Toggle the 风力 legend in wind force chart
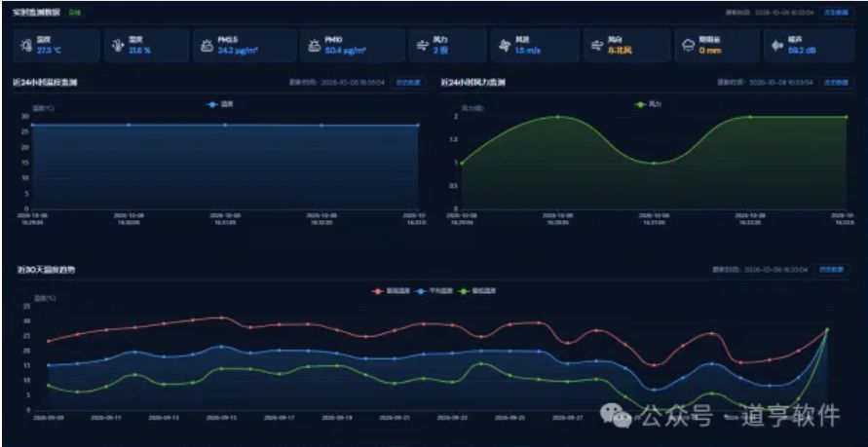Image resolution: width=868 pixels, height=447 pixels. [x=648, y=104]
